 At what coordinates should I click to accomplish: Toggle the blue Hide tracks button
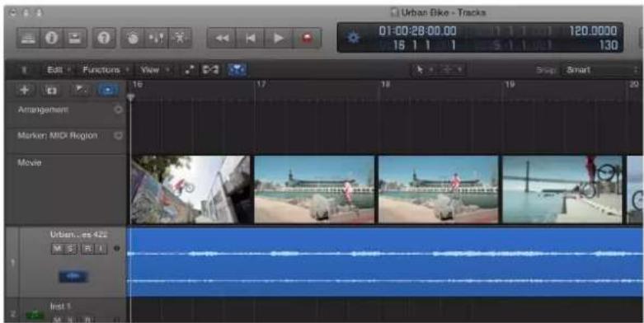pyautogui.click(x=107, y=90)
